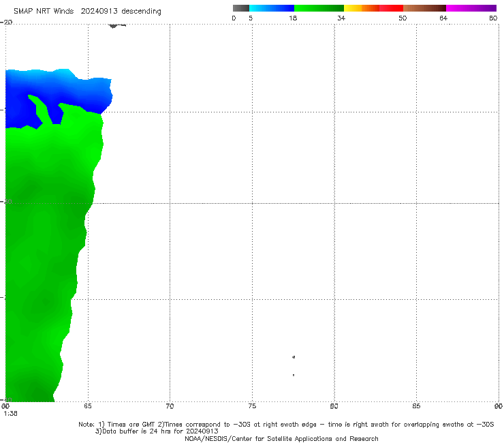Click the yellow-orange segment of the color bar
The width and height of the screenshot is (504, 443).
coord(362,8)
